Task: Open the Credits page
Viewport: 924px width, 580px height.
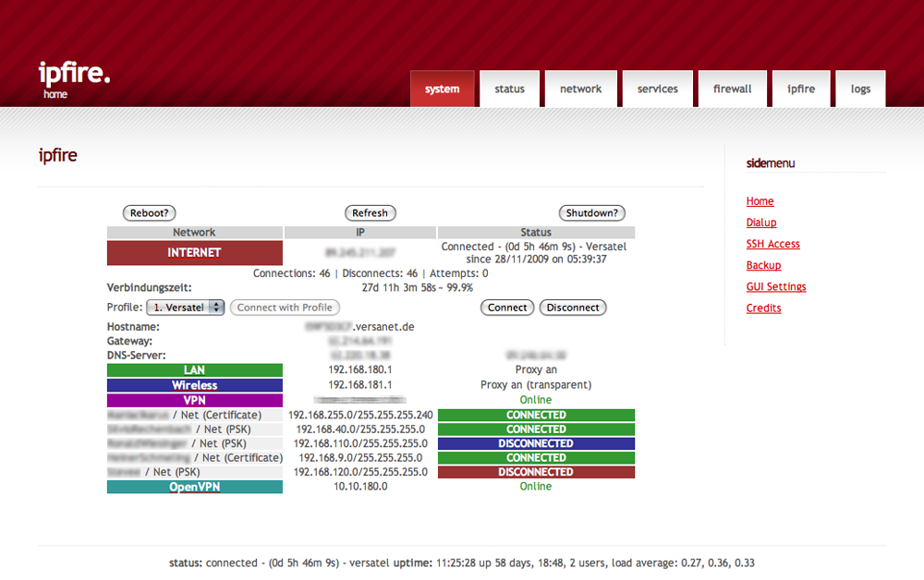Action: [763, 308]
